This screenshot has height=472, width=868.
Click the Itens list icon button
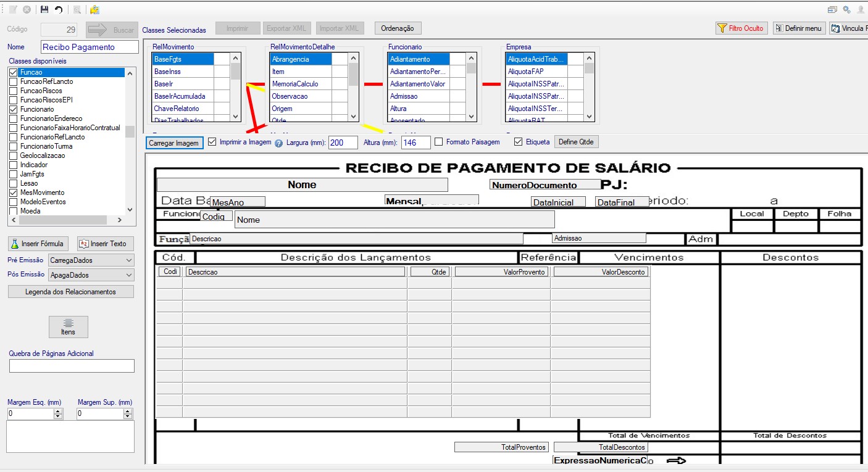click(69, 327)
